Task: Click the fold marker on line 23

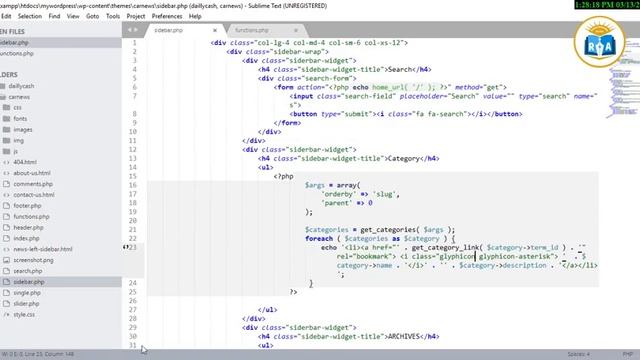Action: pyautogui.click(x=125, y=247)
